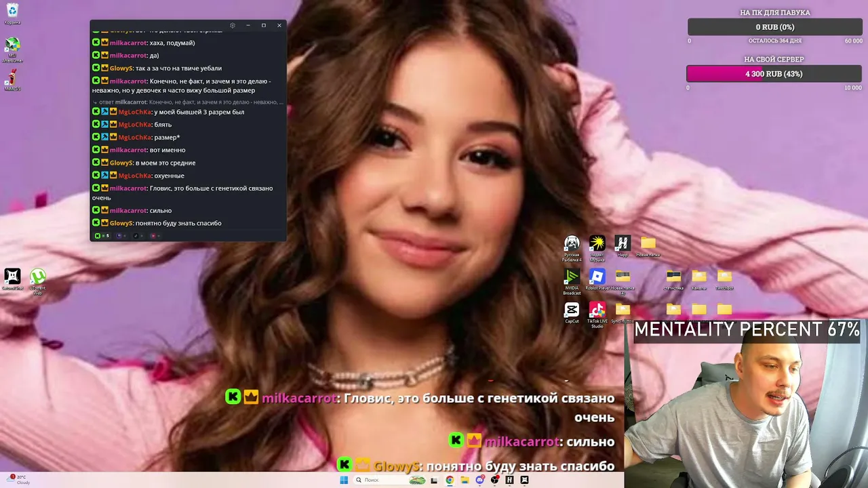Click the message 'у моей бывшей 3 разрем был'

point(199,112)
